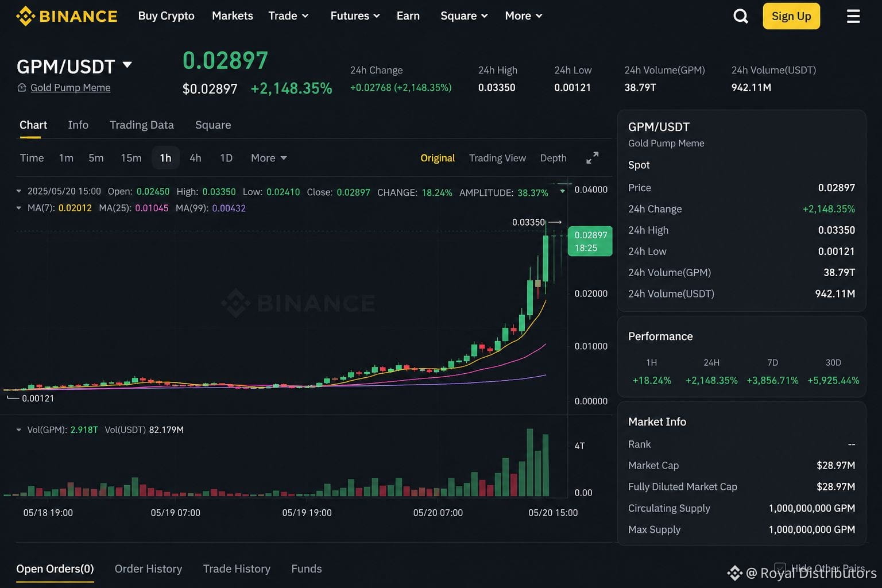Viewport: 882px width, 588px height.
Task: Click the MA(99) value 0.00432
Action: [x=229, y=208]
